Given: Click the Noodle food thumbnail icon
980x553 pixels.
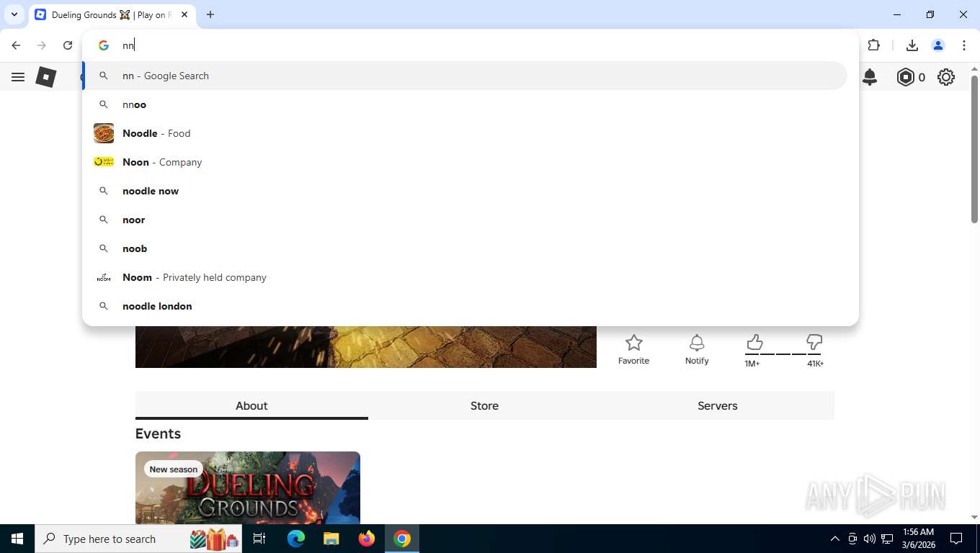Looking at the screenshot, I should (104, 133).
